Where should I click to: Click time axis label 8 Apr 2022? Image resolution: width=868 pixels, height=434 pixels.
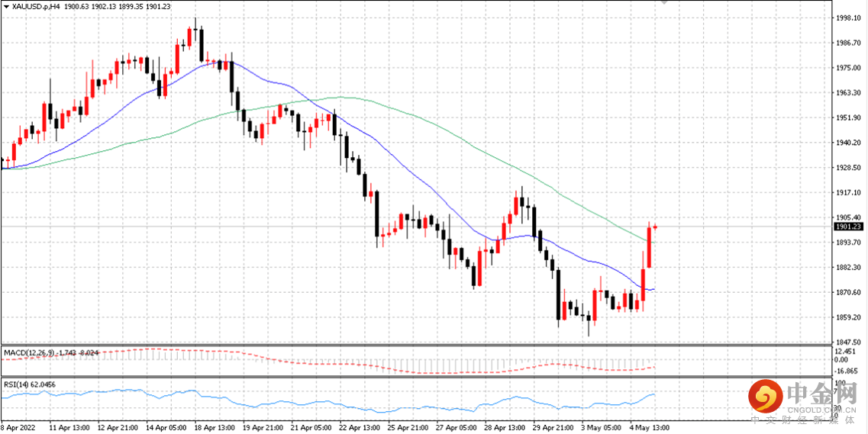click(x=19, y=427)
